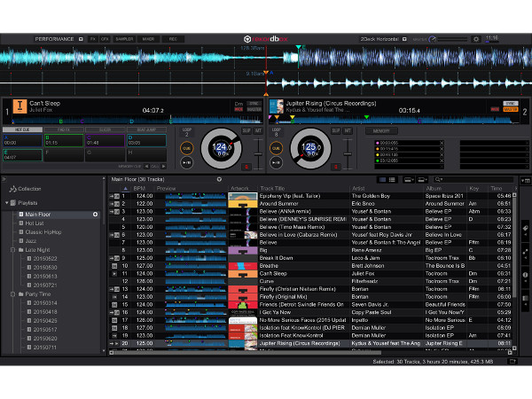Open first column-layout dropdown near search
532x399 pixels.
click(x=409, y=179)
